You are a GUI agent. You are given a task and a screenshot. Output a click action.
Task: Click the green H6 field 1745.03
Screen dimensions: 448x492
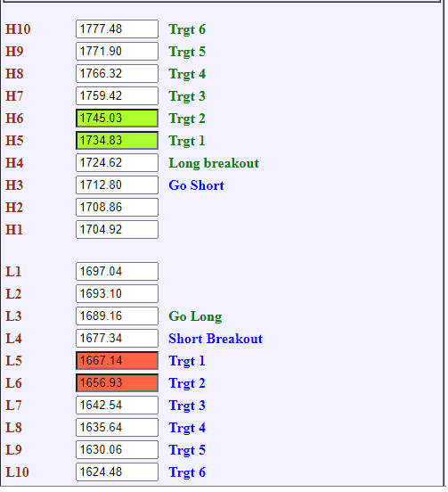click(117, 119)
